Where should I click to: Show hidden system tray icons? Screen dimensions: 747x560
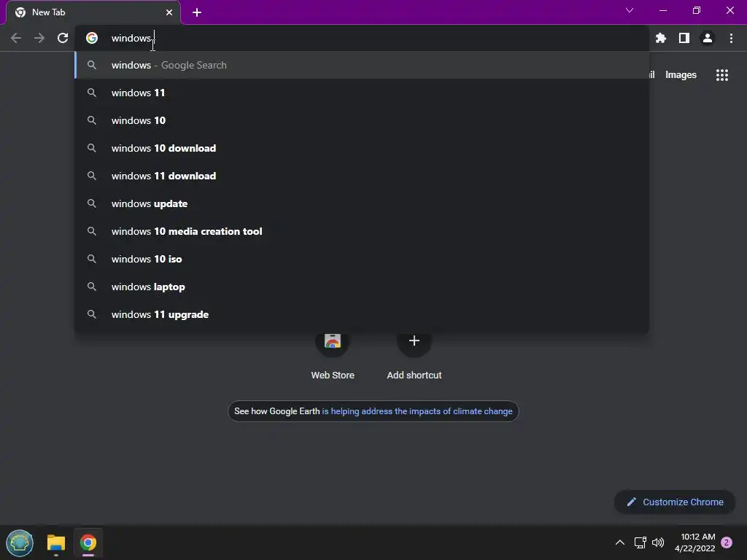pyautogui.click(x=620, y=542)
